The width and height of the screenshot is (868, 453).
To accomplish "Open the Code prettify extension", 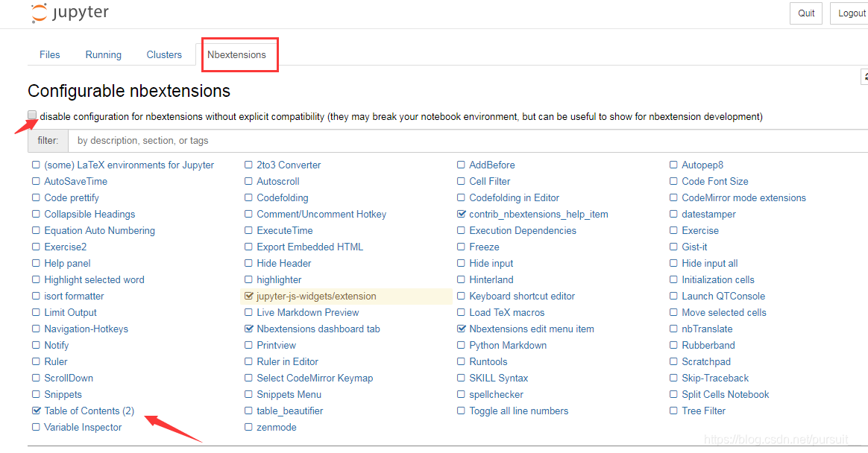I will pyautogui.click(x=72, y=198).
